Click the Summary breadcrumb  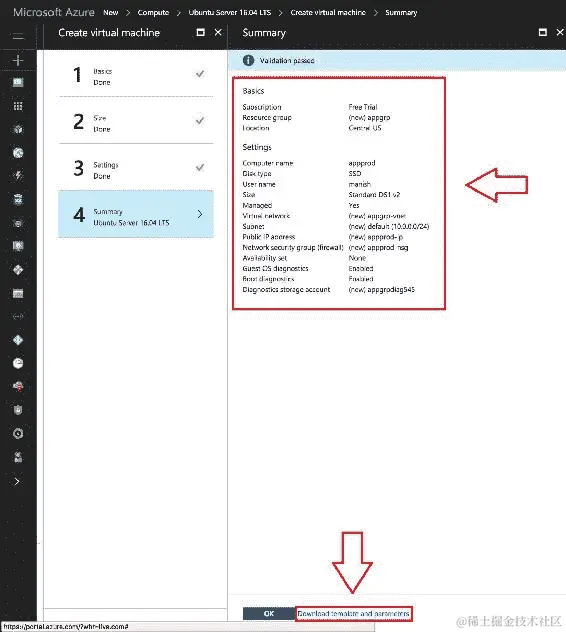401,12
